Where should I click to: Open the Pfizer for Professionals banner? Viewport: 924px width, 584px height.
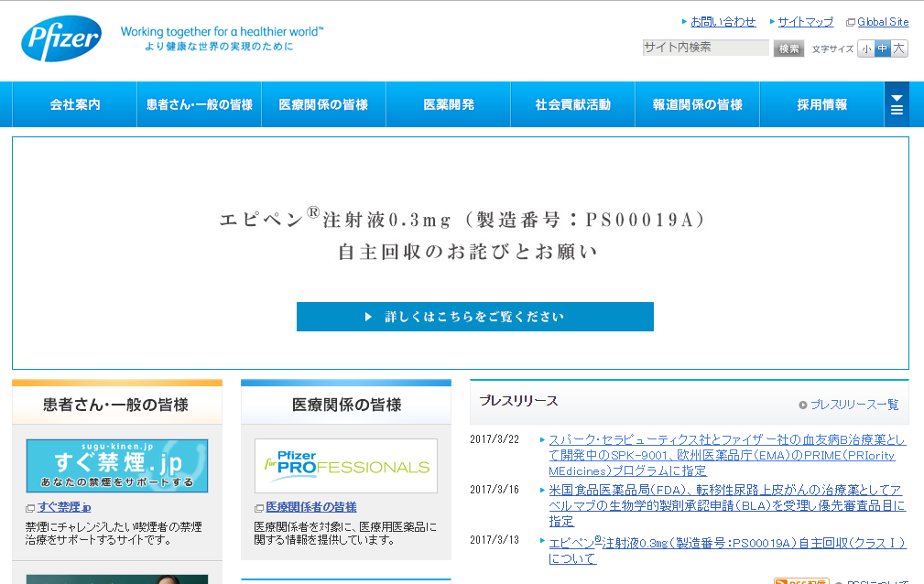point(346,466)
